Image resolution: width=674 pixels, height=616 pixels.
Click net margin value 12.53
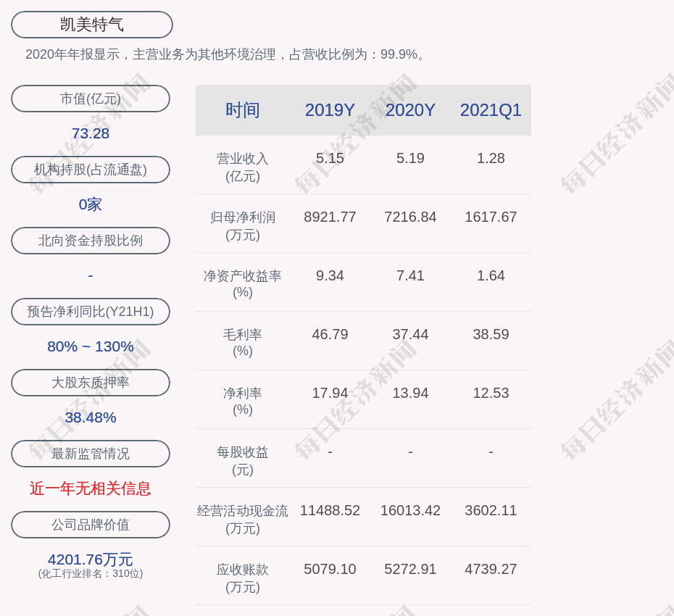[x=491, y=393]
